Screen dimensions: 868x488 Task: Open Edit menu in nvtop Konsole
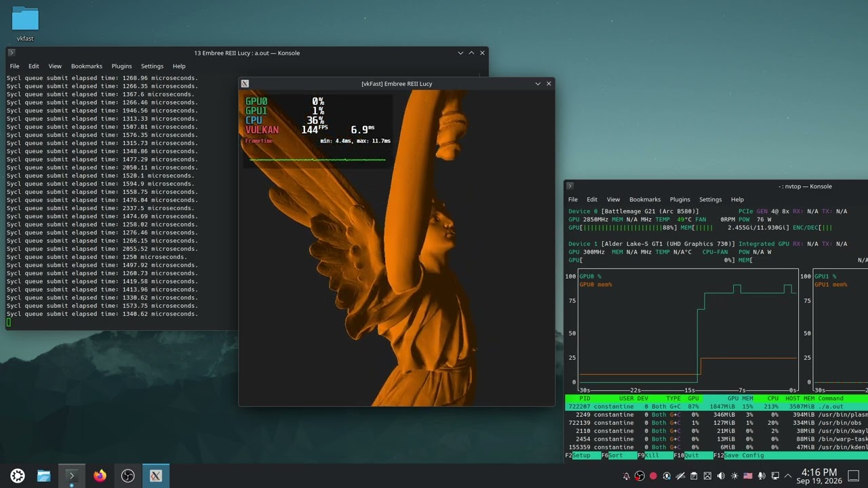(592, 200)
